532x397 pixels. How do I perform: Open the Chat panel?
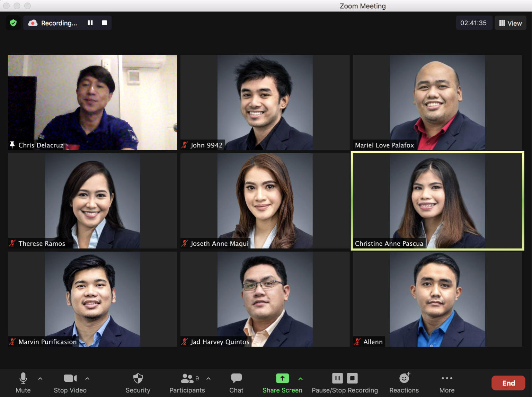coord(236,383)
